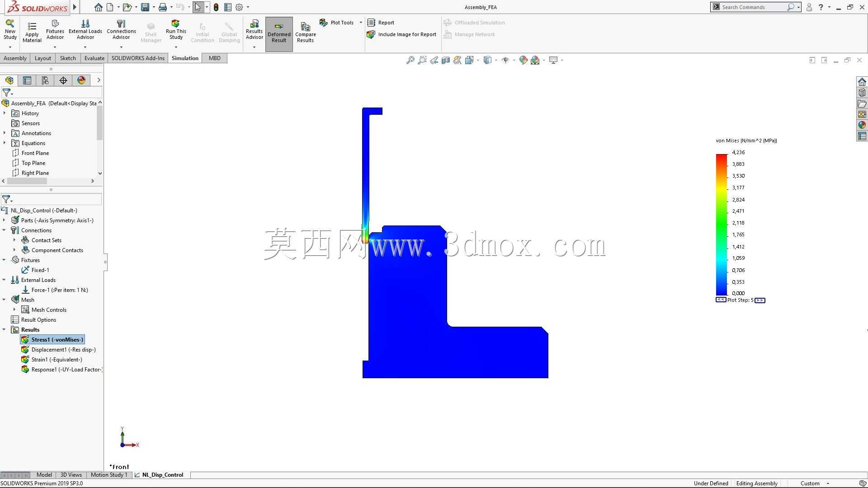Open the PropertyManager tab

(27, 80)
